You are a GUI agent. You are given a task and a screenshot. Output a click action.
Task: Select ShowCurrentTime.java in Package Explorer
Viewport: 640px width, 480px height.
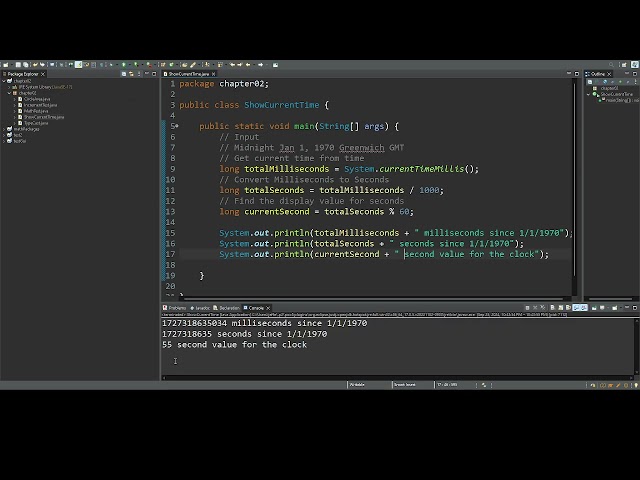pos(44,117)
